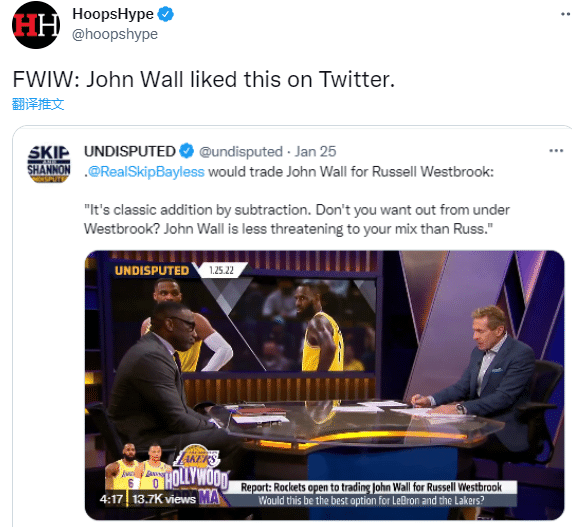
Task: Click the quoted tweet quote text
Action: tap(297, 220)
